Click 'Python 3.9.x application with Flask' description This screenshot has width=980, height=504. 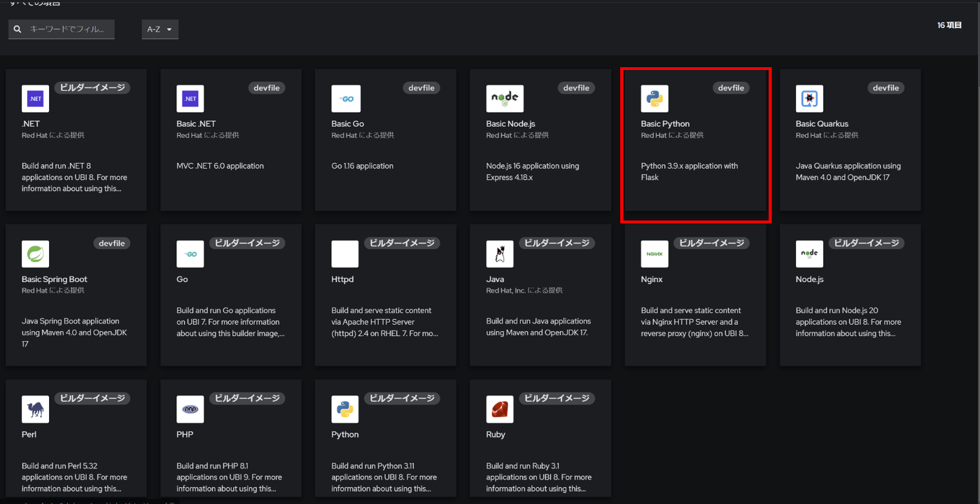689,171
